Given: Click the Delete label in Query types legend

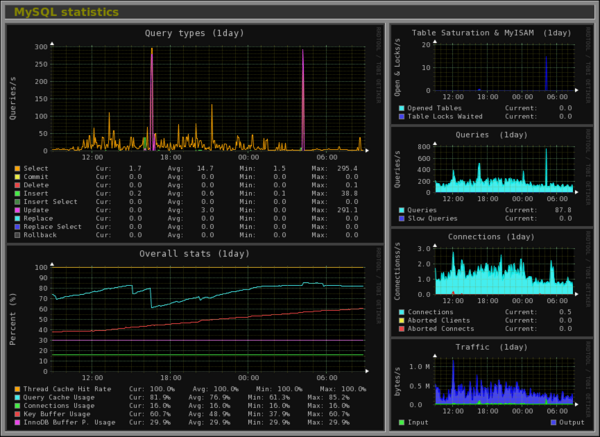Looking at the screenshot, I should [x=36, y=185].
